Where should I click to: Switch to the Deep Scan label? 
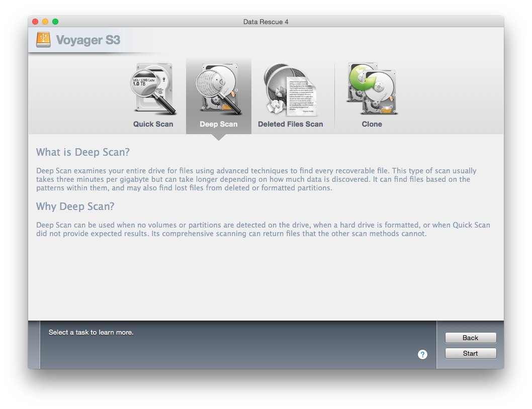219,124
